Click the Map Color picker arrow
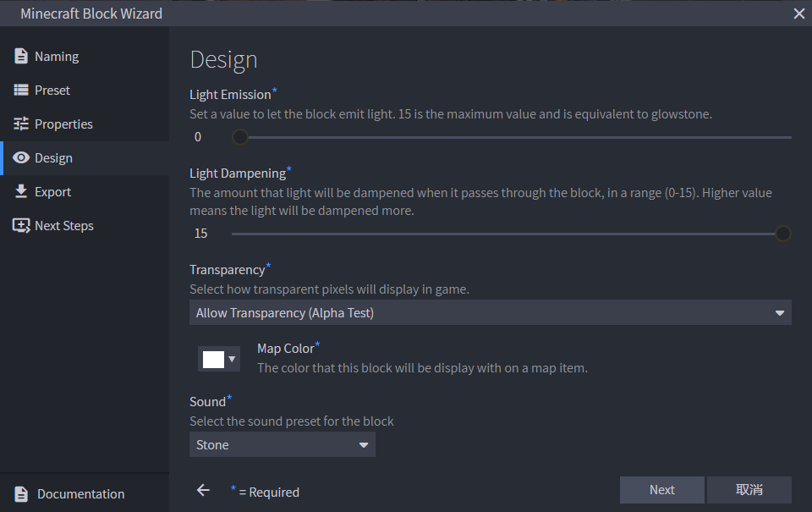 click(x=232, y=359)
